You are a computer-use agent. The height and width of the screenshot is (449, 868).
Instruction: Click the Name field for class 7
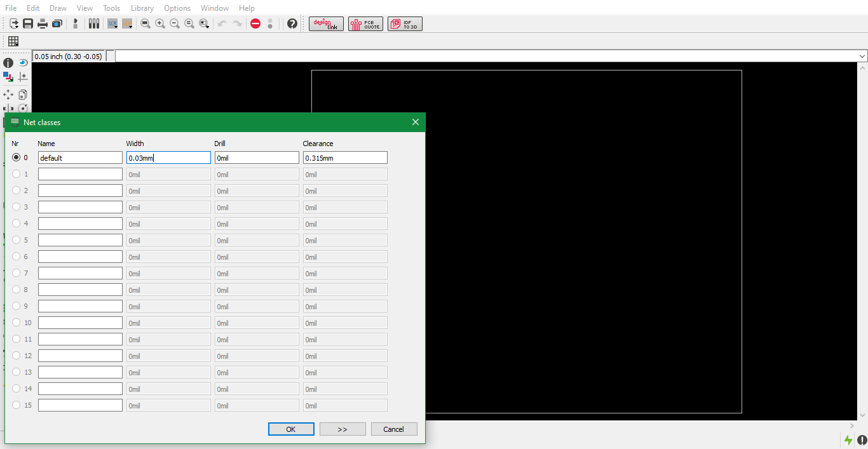[x=80, y=273]
